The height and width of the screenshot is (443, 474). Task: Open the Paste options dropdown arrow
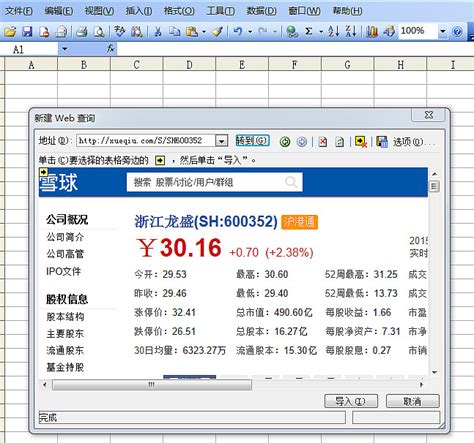[204, 32]
